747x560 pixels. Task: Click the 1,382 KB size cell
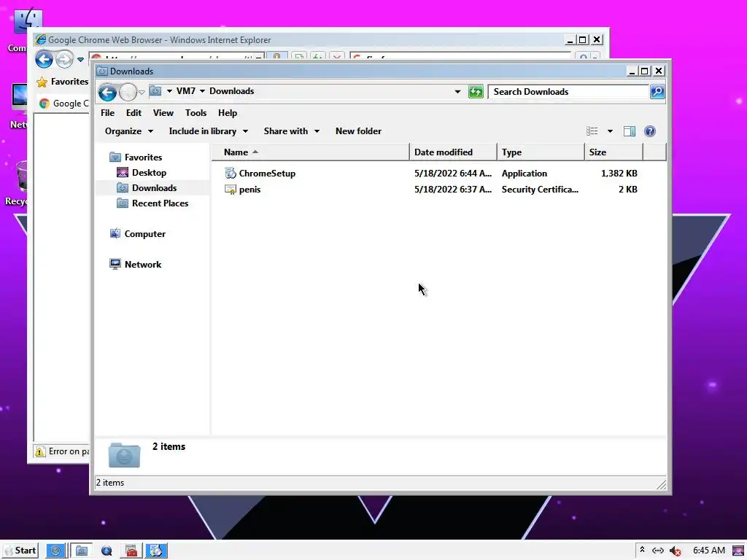619,174
